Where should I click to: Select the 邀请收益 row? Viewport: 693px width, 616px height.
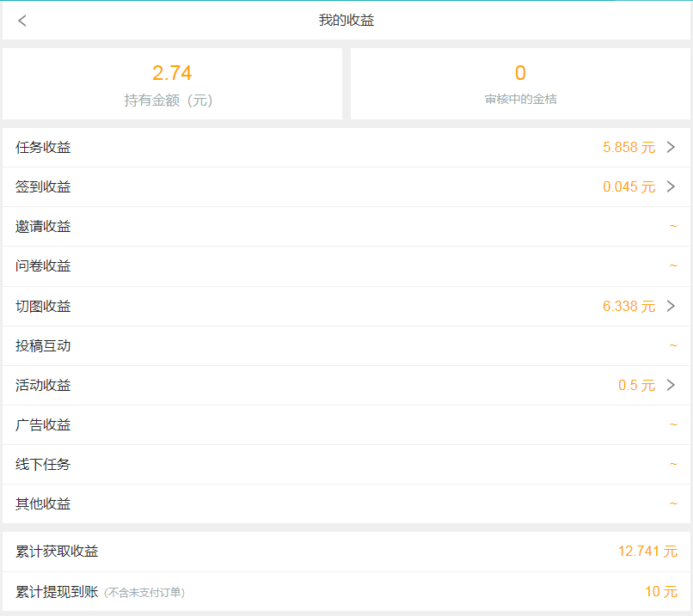point(346,227)
